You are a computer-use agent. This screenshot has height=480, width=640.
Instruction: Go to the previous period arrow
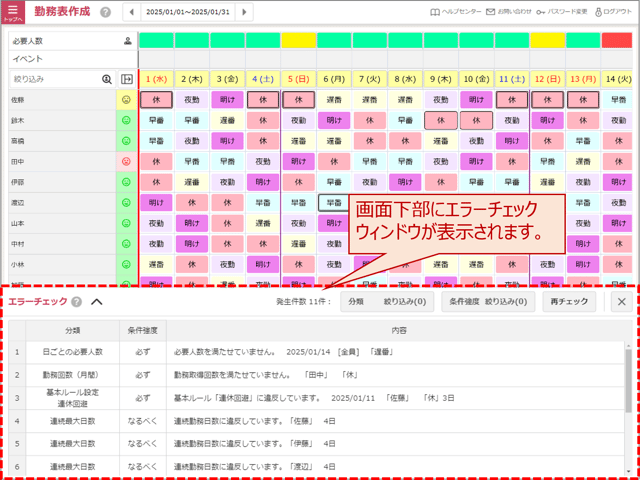pos(132,12)
